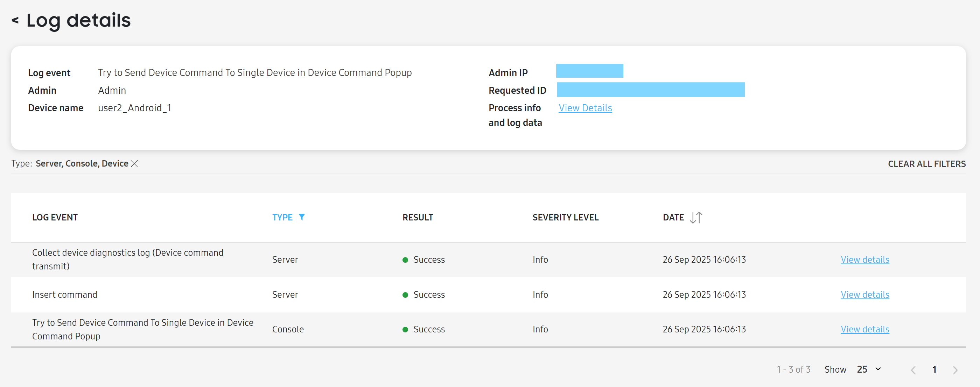The width and height of the screenshot is (980, 387).
Task: Click the DATE column header
Action: [673, 217]
